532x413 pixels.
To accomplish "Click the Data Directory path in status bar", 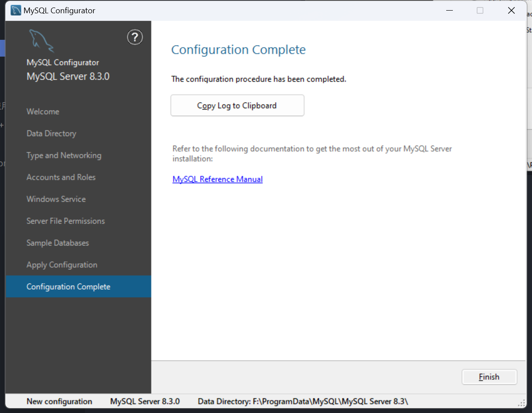I will [303, 402].
